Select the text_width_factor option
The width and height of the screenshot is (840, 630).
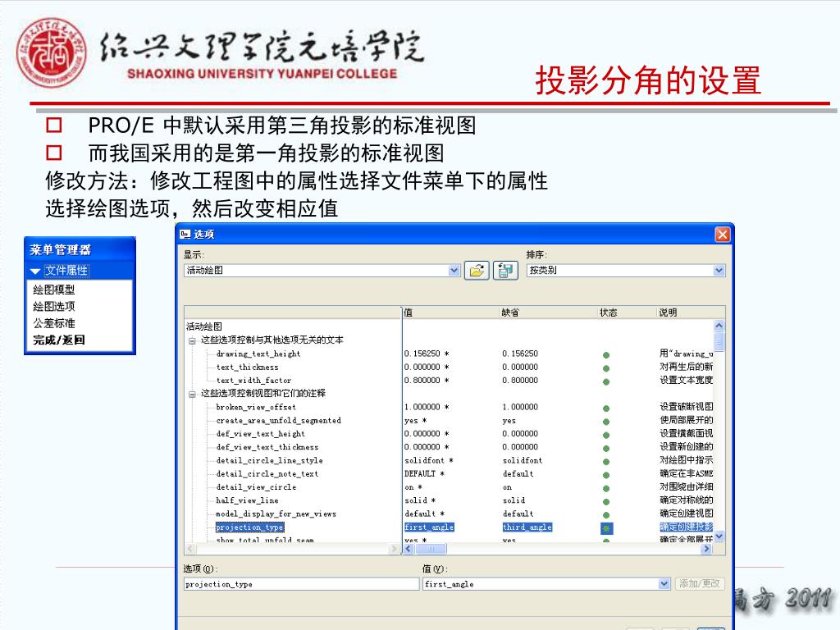(x=253, y=381)
